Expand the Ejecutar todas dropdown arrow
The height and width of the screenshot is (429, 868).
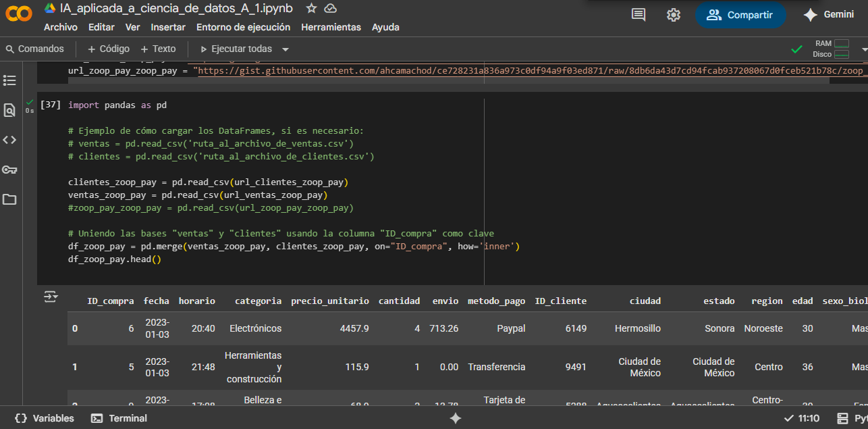(286, 49)
